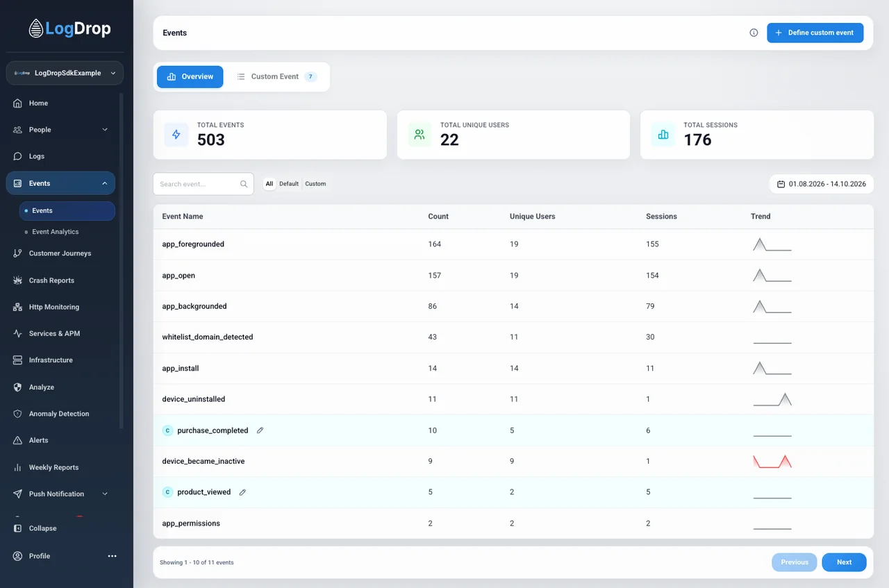
Task: Click the Trend column header
Action: (x=761, y=217)
